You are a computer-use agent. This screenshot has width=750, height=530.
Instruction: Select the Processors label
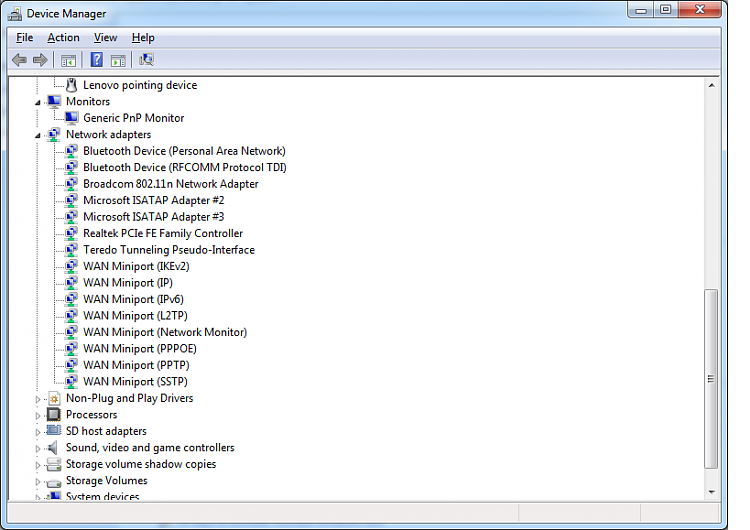tap(91, 415)
